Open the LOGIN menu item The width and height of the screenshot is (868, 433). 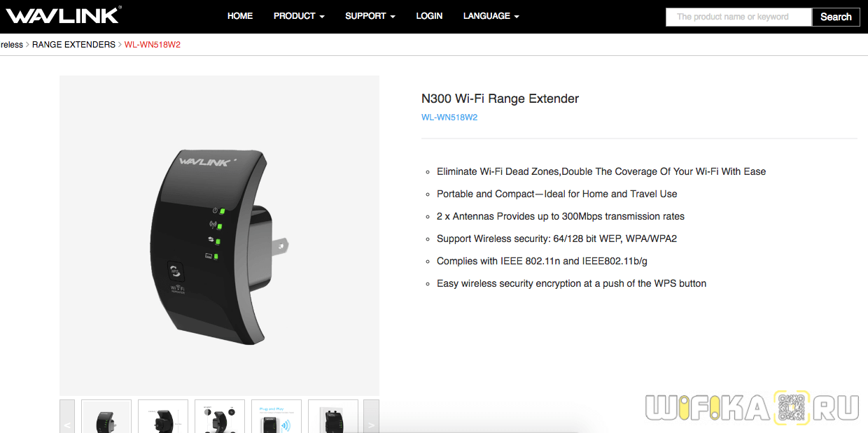pyautogui.click(x=429, y=16)
